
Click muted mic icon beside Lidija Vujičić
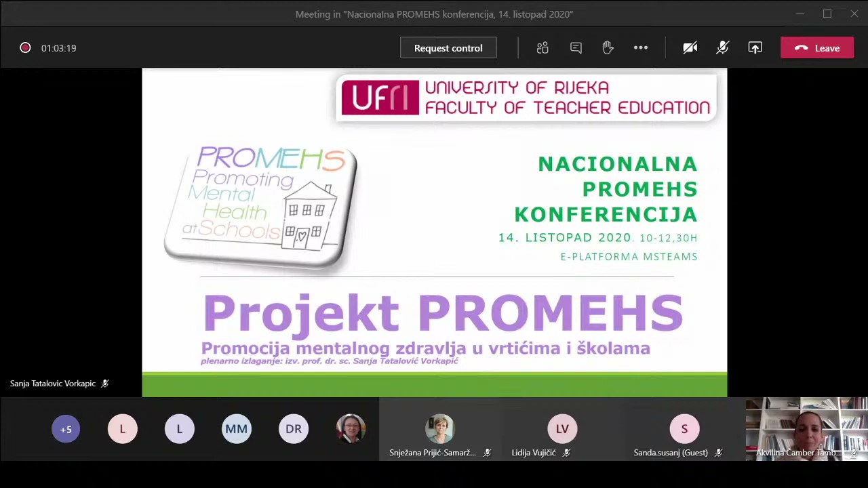click(566, 453)
